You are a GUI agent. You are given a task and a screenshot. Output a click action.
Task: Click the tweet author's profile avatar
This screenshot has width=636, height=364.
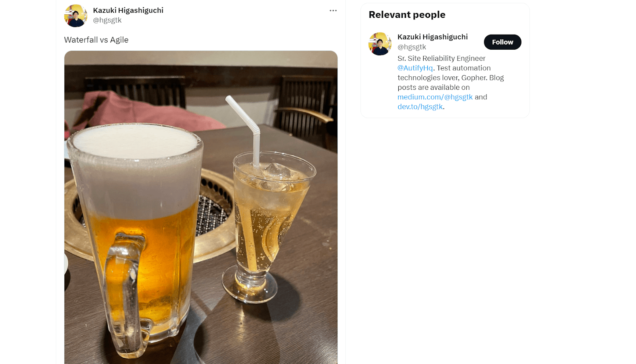click(76, 15)
